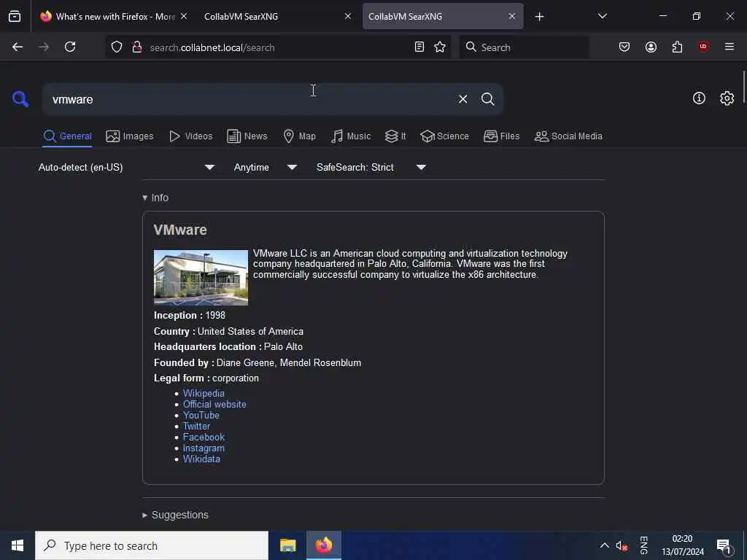Focus the address bar URL
Screen dimensions: 747x560
pyautogui.click(x=279, y=47)
